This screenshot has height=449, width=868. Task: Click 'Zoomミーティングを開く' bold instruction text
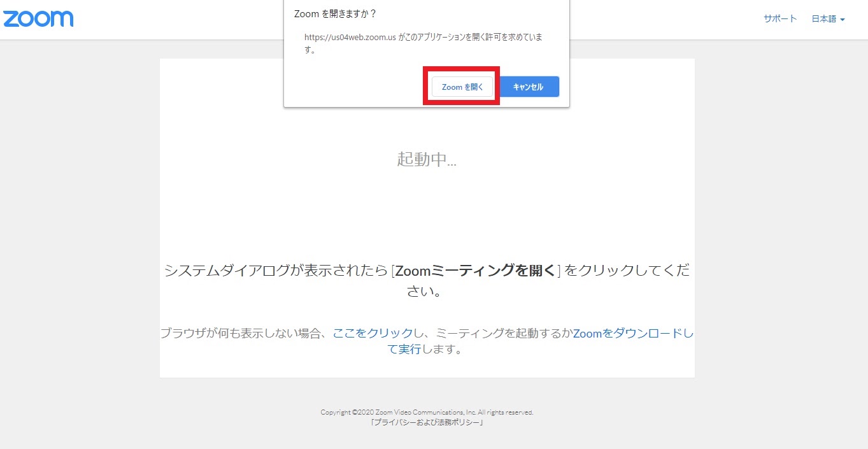click(476, 270)
